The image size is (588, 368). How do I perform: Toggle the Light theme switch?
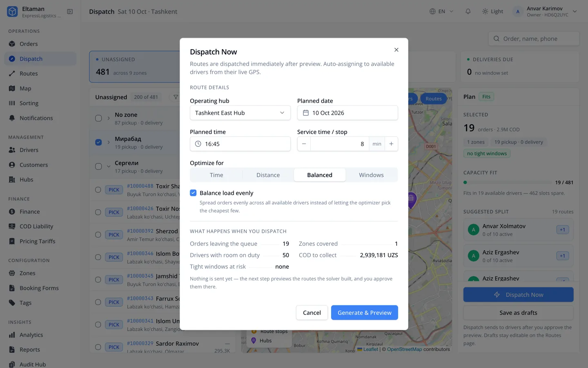492,11
